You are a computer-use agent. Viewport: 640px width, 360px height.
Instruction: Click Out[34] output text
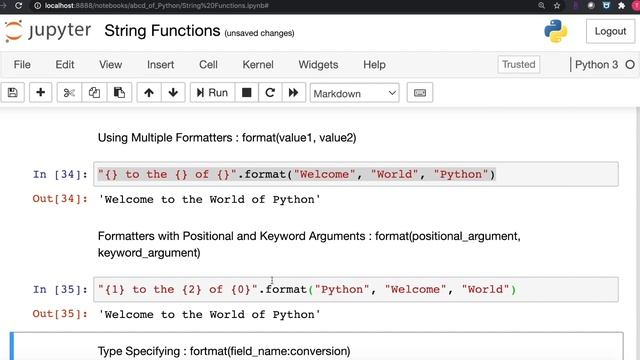tap(209, 200)
